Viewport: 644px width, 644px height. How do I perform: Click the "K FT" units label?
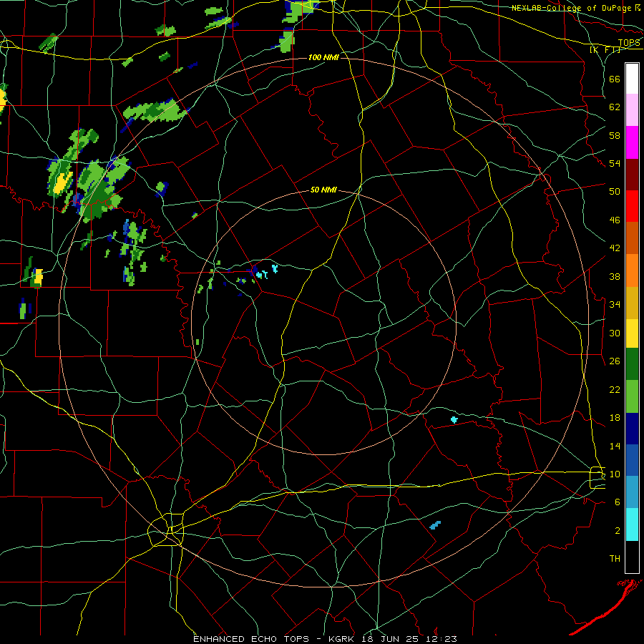(605, 49)
